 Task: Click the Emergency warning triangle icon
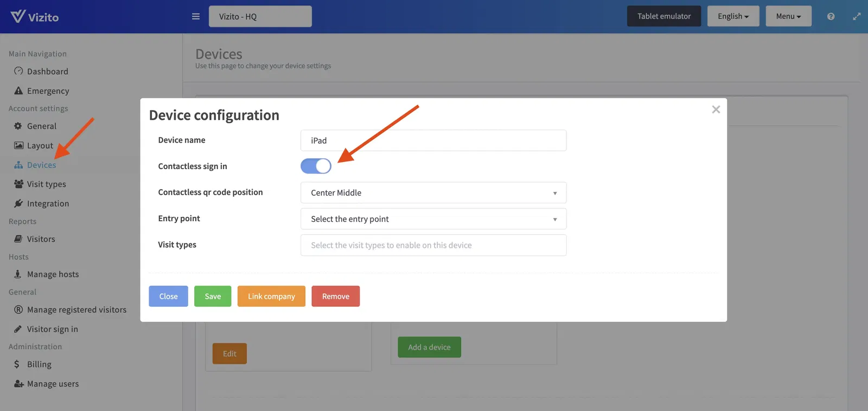(18, 91)
